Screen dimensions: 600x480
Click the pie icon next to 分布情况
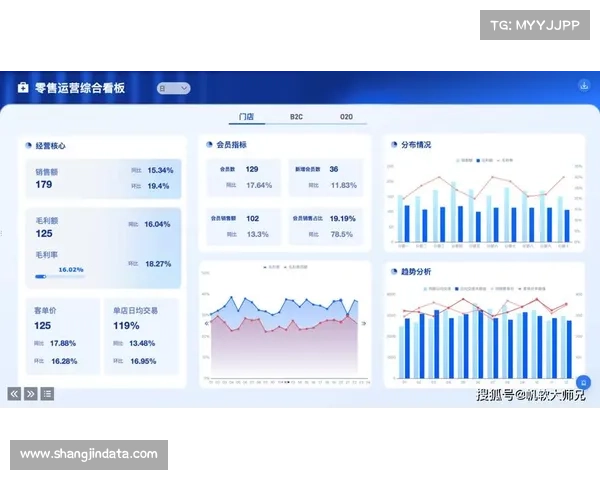[x=394, y=144]
